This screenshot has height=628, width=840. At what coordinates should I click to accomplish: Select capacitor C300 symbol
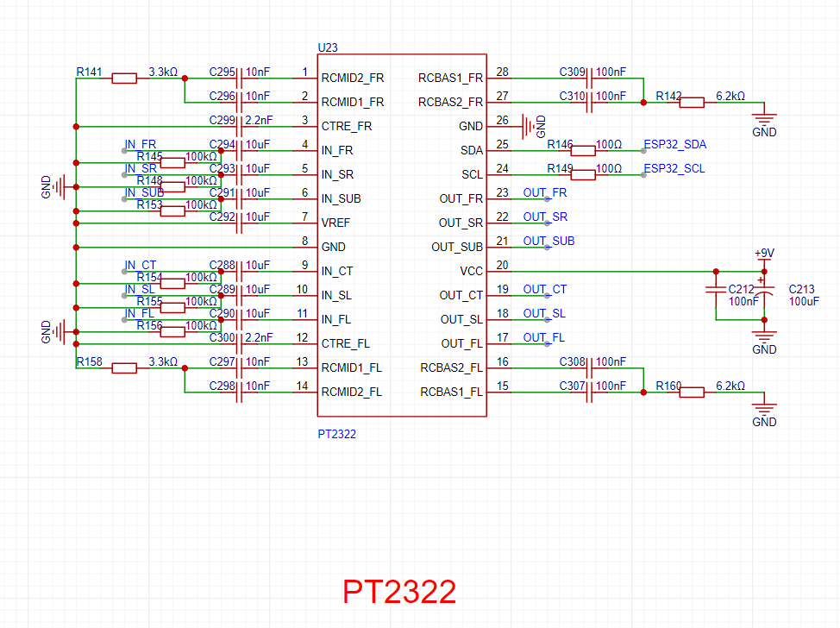[x=239, y=344]
